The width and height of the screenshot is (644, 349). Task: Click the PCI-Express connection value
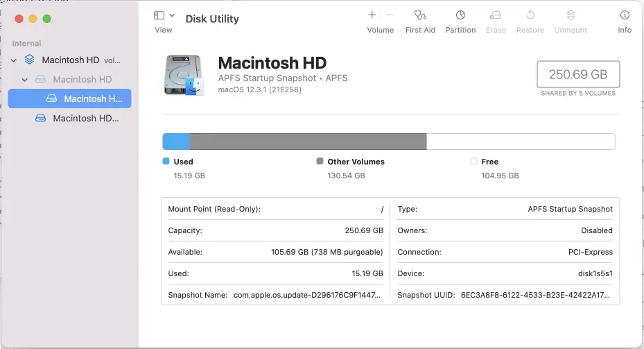click(x=590, y=252)
